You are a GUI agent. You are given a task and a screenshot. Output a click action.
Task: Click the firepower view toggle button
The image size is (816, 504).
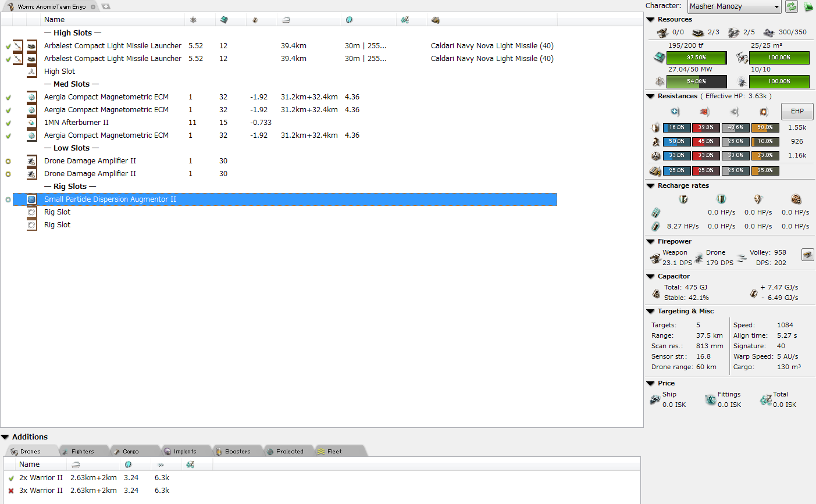(x=807, y=255)
